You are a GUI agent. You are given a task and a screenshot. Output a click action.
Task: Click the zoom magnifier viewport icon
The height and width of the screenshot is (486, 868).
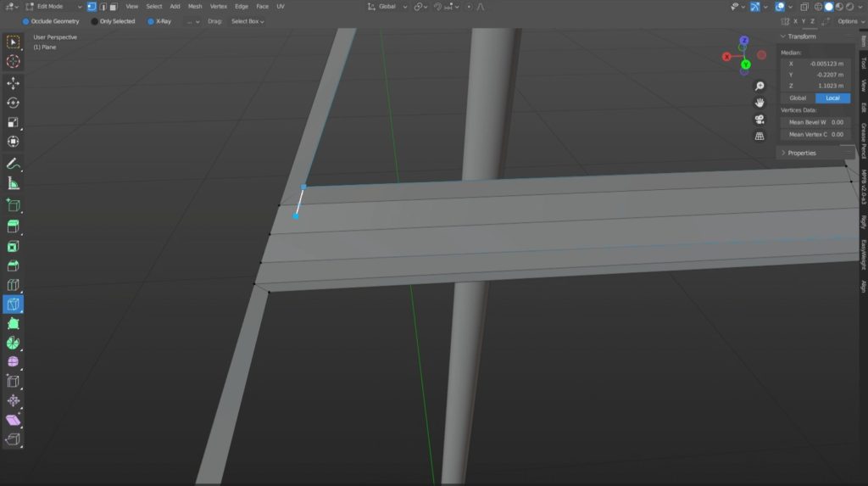click(x=759, y=87)
